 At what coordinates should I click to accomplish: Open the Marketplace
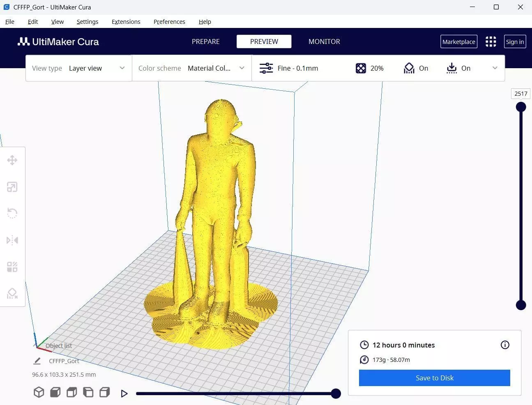[459, 41]
